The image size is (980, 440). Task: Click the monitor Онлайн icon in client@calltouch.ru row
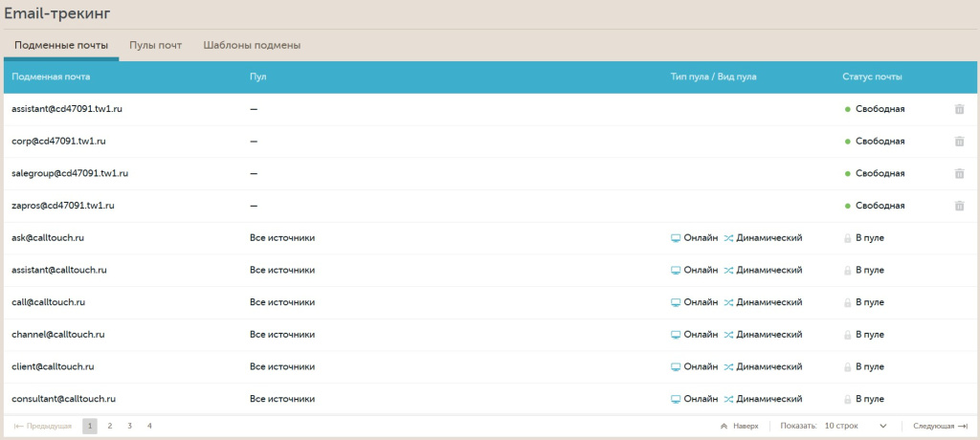coord(675,367)
